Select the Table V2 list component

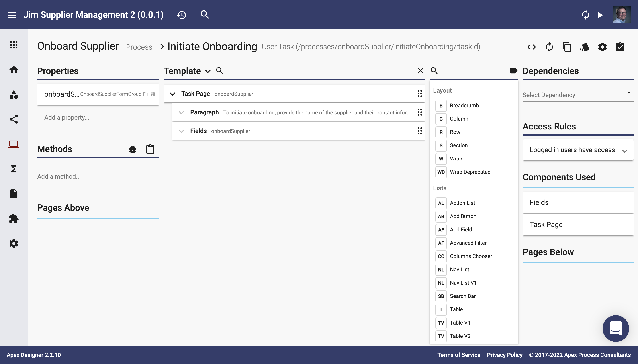point(460,336)
